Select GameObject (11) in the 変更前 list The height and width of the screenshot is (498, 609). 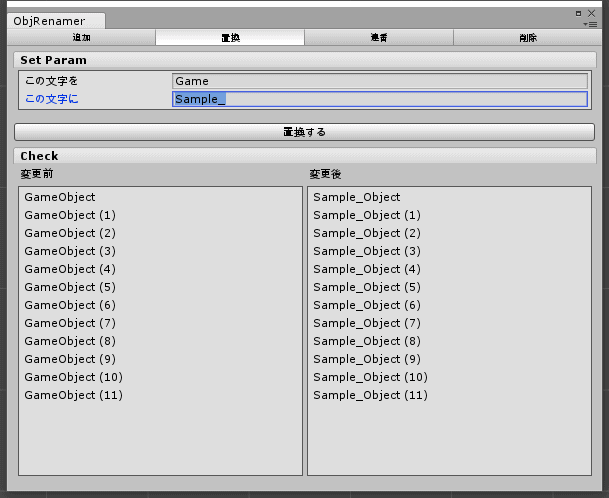tap(73, 395)
